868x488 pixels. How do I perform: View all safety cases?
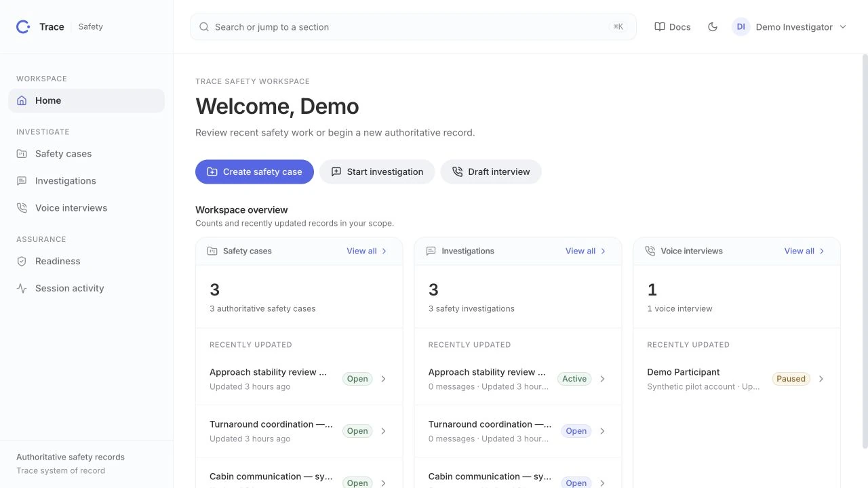367,251
